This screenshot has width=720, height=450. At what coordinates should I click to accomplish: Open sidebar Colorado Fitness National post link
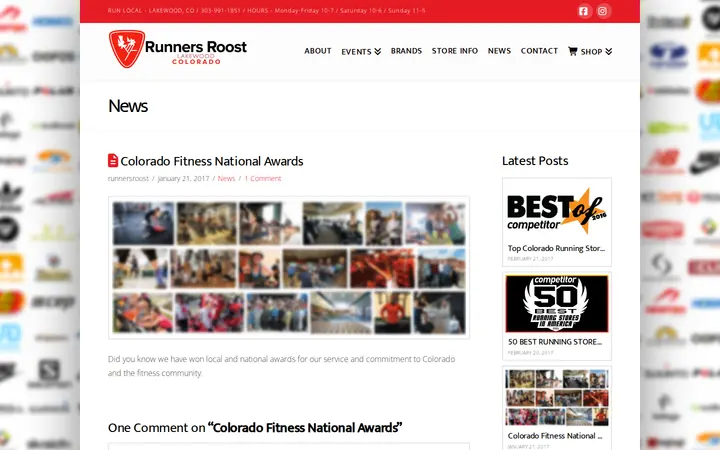pyautogui.click(x=555, y=436)
